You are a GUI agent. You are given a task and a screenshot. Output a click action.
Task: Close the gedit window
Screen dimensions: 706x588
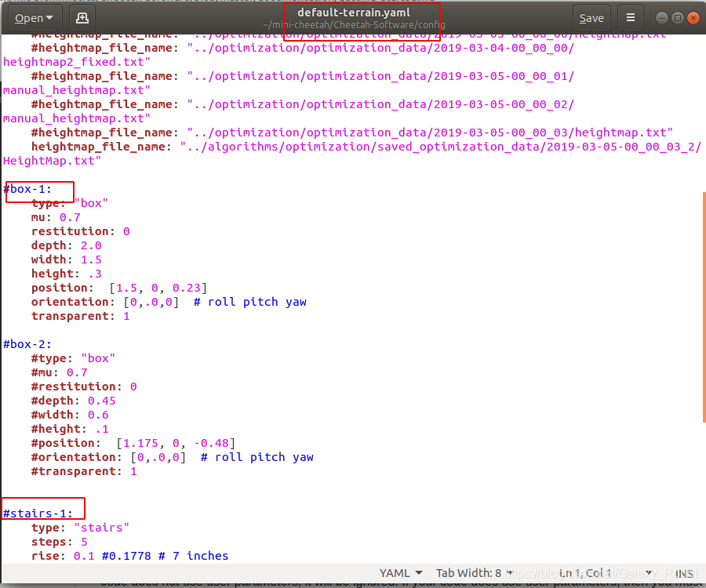click(x=693, y=18)
